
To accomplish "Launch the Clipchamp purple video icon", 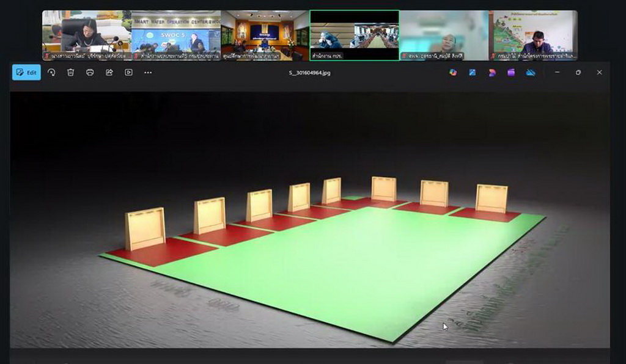I will pos(511,72).
